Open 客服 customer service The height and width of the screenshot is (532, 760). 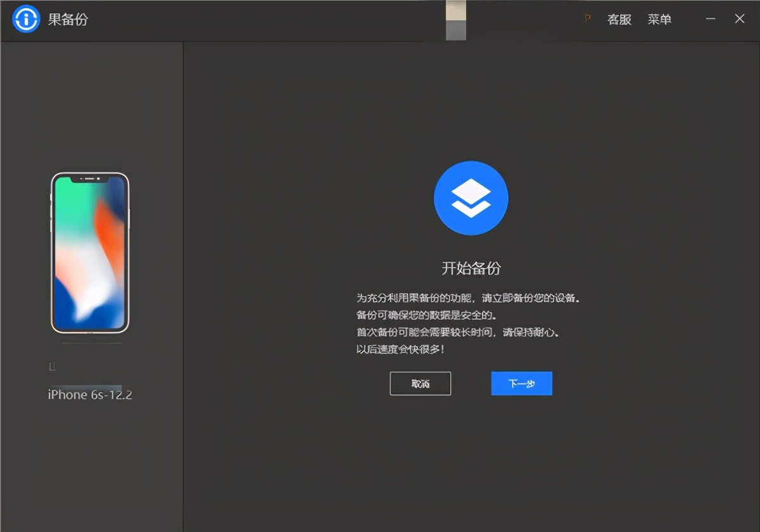pyautogui.click(x=618, y=20)
